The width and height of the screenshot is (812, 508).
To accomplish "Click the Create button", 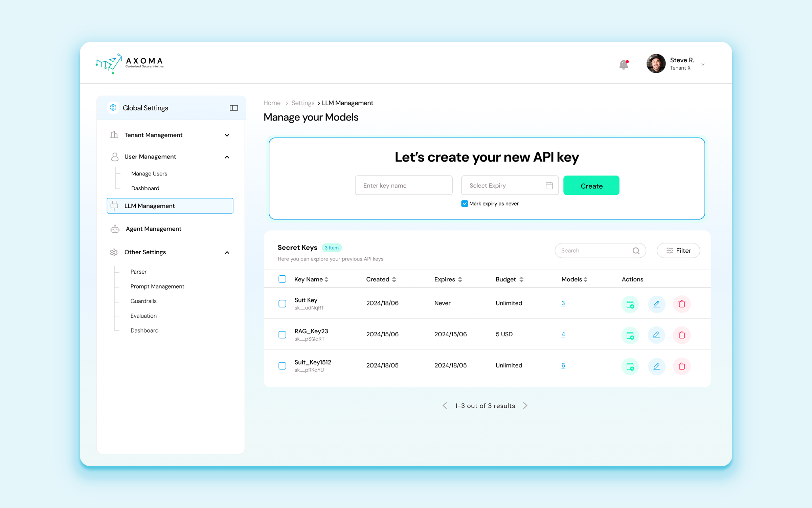I will click(591, 186).
